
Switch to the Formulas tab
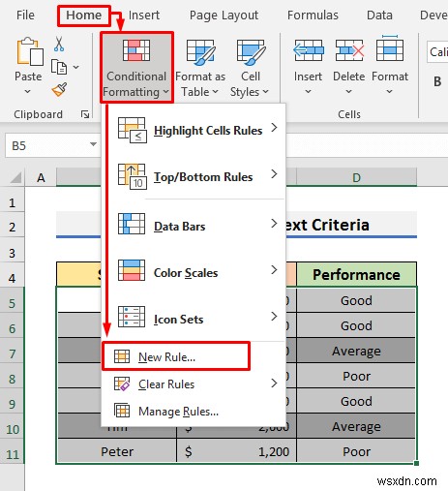pyautogui.click(x=313, y=15)
